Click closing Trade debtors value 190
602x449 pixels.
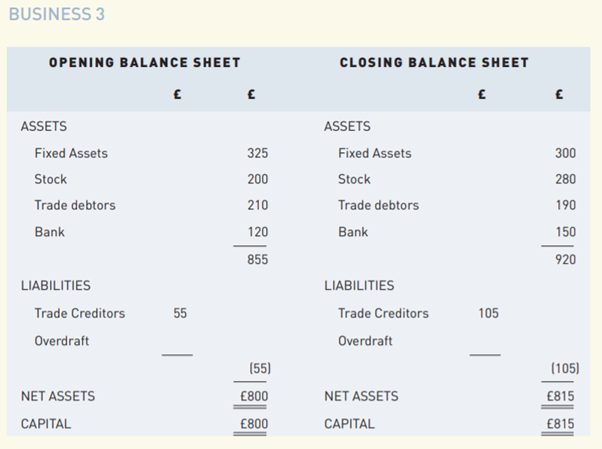tap(565, 206)
